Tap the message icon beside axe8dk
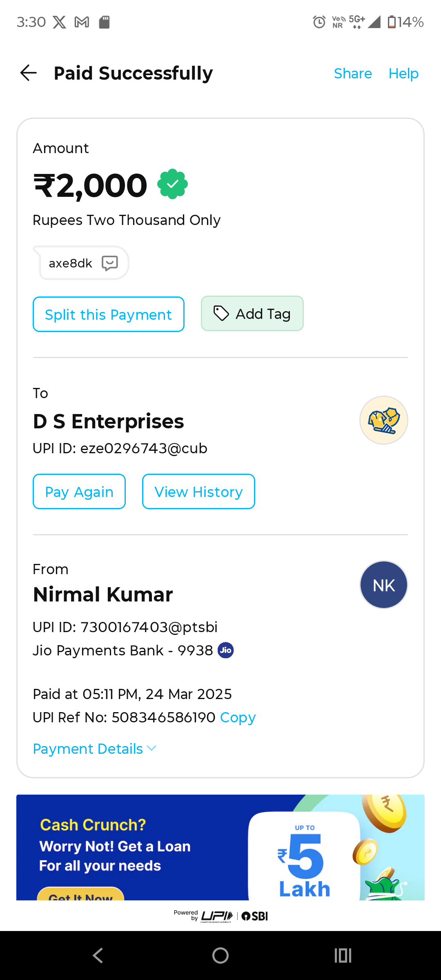Viewport: 441px width, 980px height. click(x=110, y=263)
